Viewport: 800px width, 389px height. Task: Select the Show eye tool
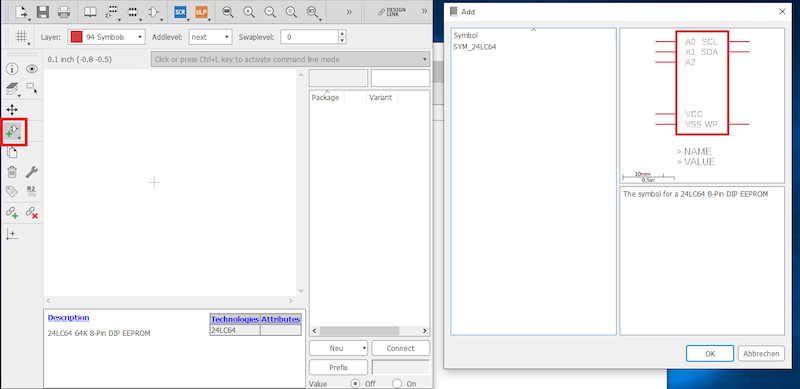(x=32, y=69)
